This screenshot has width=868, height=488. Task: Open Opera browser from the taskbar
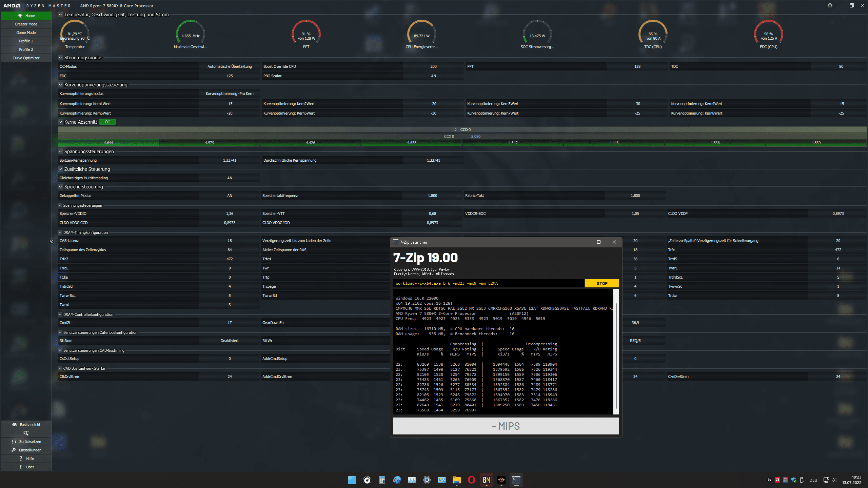(471, 480)
